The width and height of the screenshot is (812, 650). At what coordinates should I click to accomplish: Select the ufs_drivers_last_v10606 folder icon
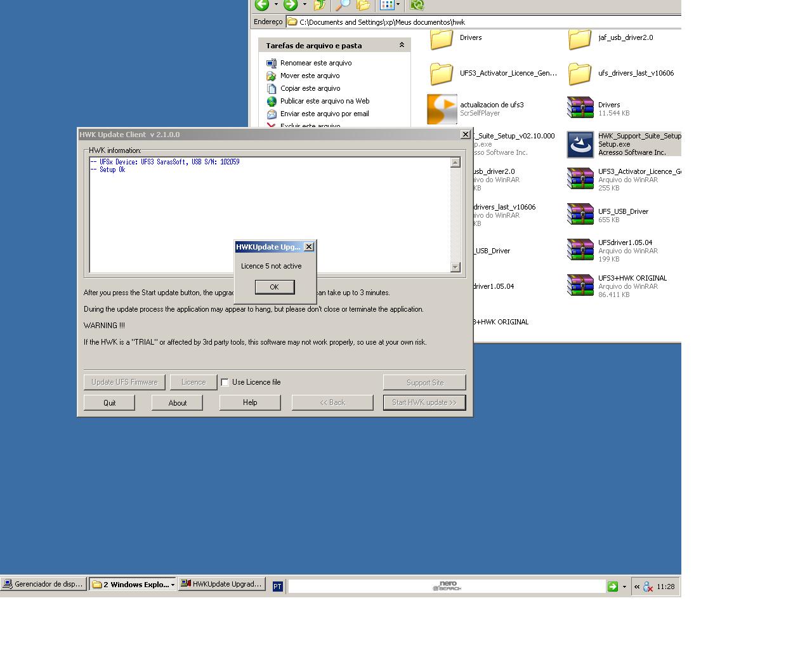[580, 74]
